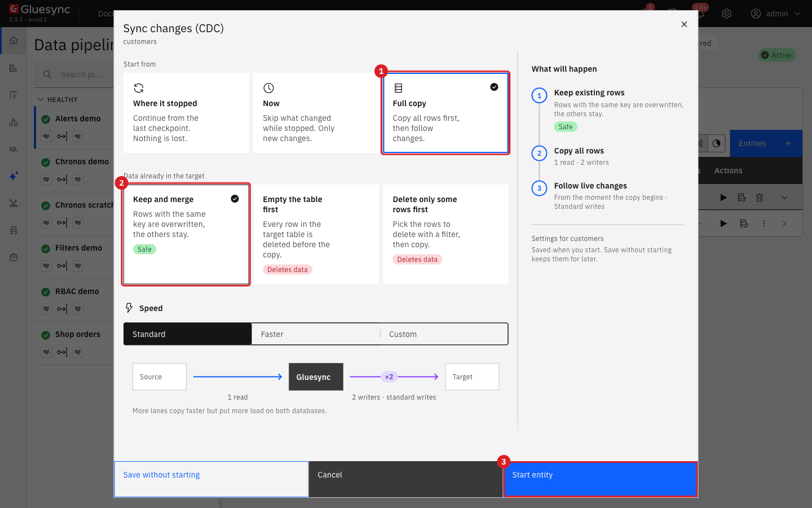The width and height of the screenshot is (812, 508).
Task: Open the settings gear in the top bar
Action: [x=726, y=14]
